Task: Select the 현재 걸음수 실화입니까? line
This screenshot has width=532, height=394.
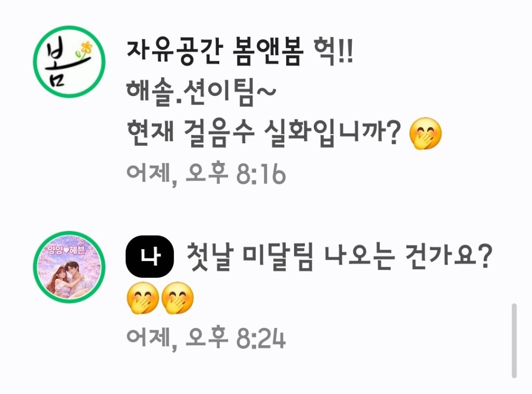Action: [263, 133]
